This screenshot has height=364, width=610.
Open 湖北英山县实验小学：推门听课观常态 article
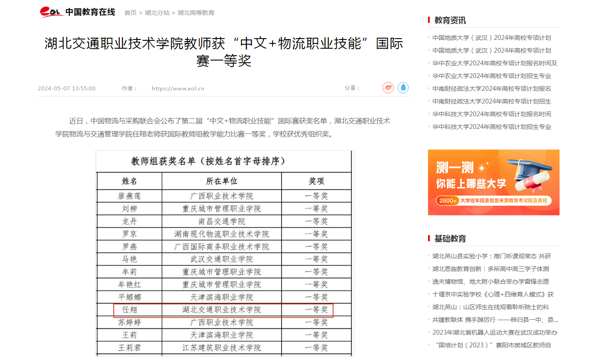(x=492, y=256)
